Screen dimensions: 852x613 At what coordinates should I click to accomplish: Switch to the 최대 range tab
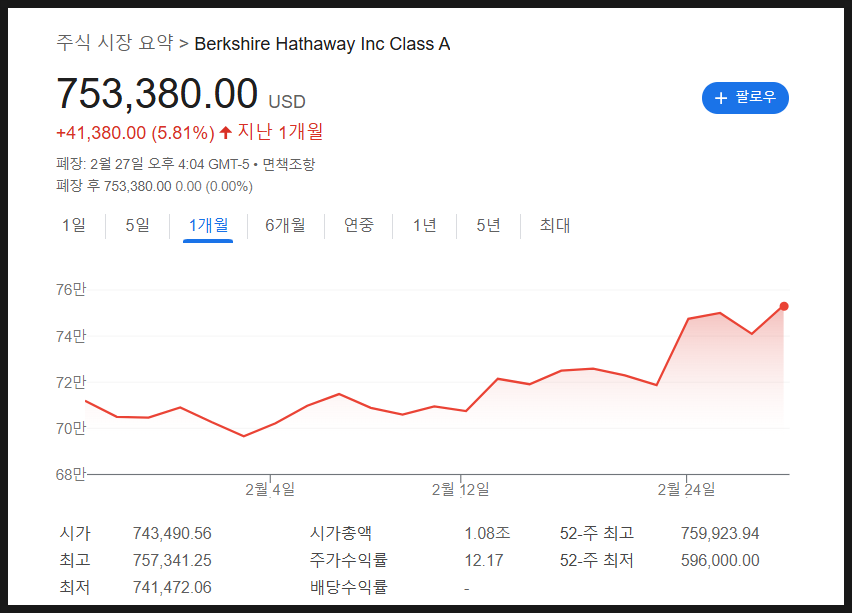(x=555, y=225)
